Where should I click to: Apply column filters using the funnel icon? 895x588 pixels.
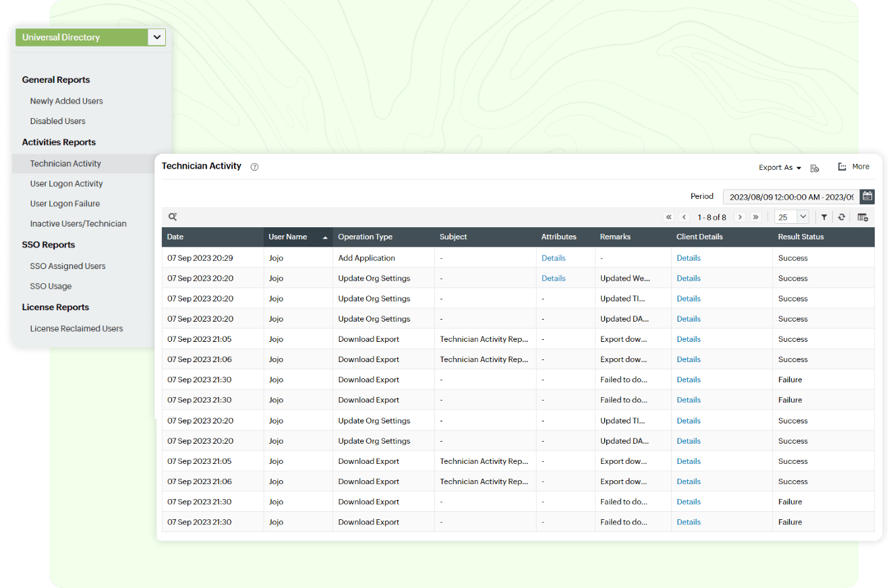(824, 216)
